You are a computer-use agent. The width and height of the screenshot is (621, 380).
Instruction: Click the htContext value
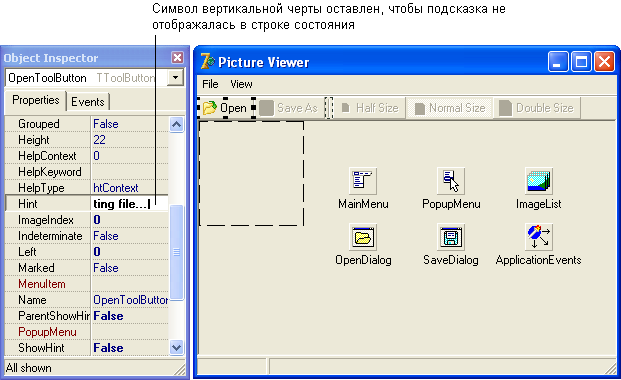click(x=116, y=188)
